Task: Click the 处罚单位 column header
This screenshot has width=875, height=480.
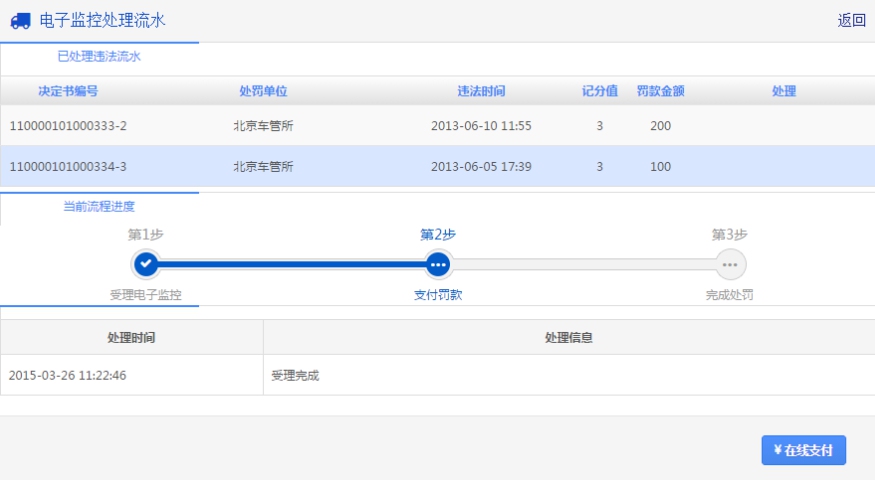Action: 263,91
